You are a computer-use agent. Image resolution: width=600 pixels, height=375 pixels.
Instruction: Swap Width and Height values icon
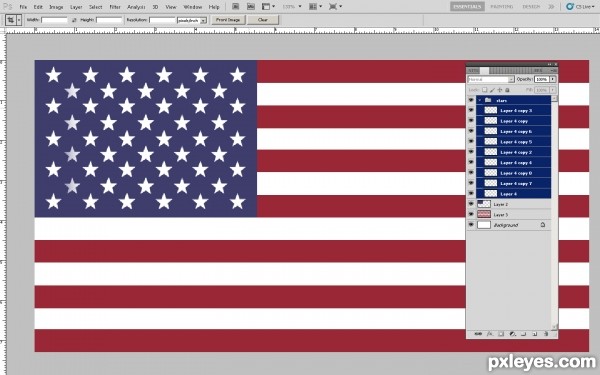[x=74, y=20]
